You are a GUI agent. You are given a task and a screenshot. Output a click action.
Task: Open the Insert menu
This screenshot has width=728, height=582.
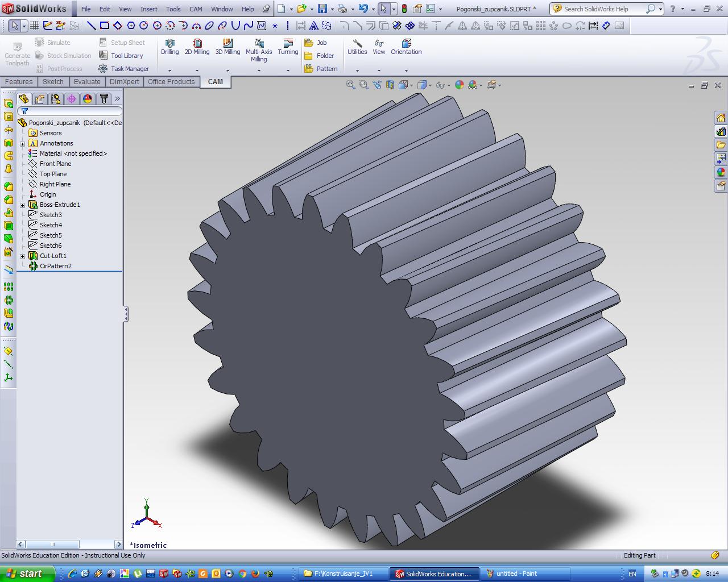coord(149,9)
